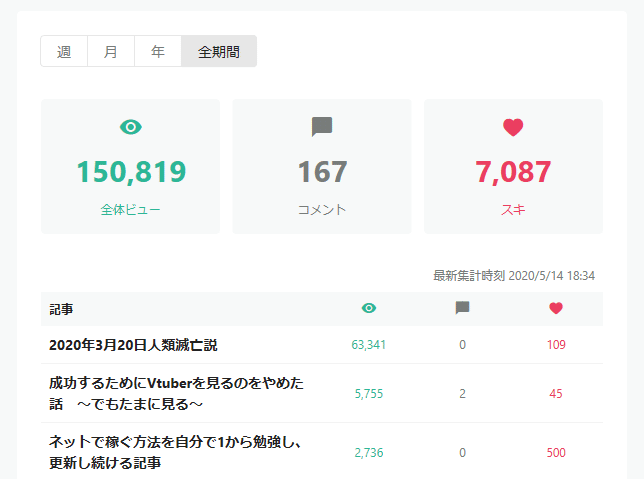Select the 全期間 (all time) tab
The width and height of the screenshot is (644, 479).
(219, 51)
